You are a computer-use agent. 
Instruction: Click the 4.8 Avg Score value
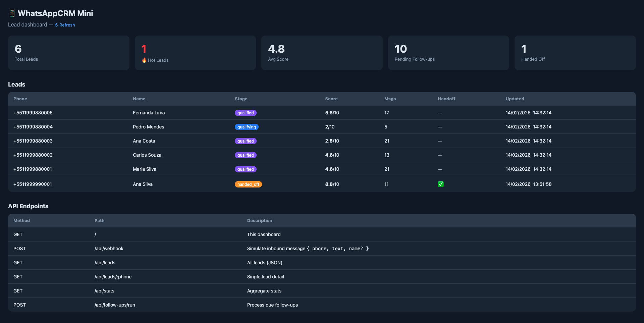[276, 49]
